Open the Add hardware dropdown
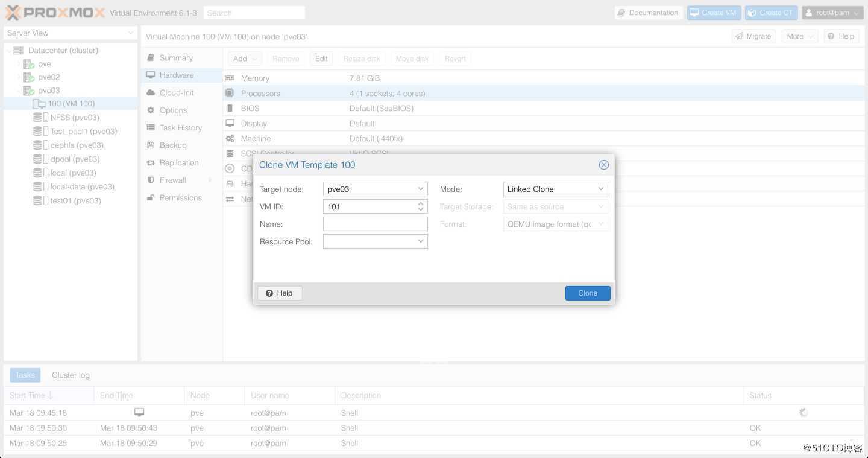This screenshot has height=458, width=868. (x=245, y=59)
